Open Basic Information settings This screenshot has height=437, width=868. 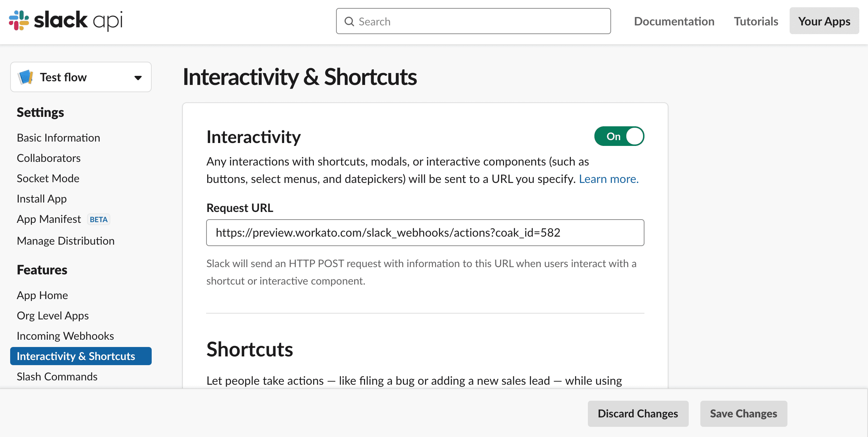pos(58,138)
